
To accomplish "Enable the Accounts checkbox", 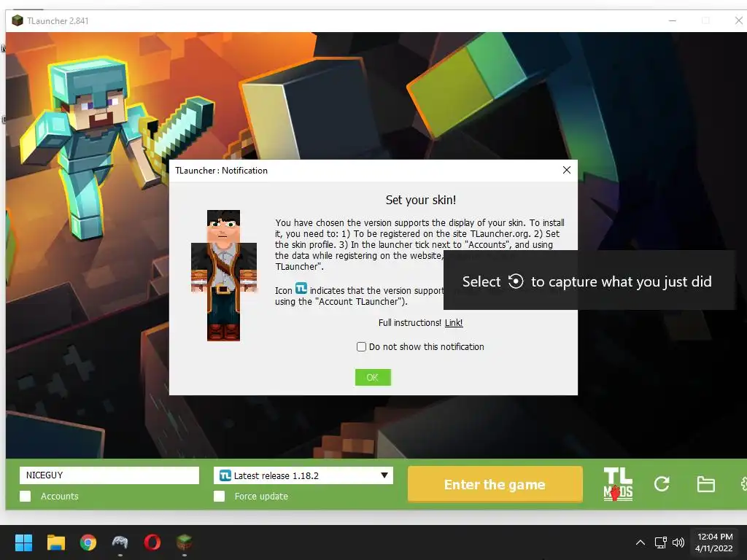I will click(26, 496).
